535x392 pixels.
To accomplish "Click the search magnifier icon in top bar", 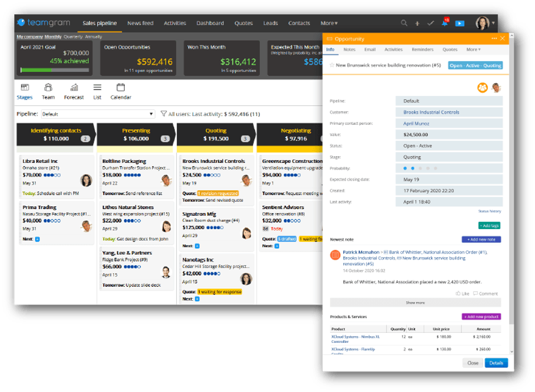I will [x=404, y=23].
